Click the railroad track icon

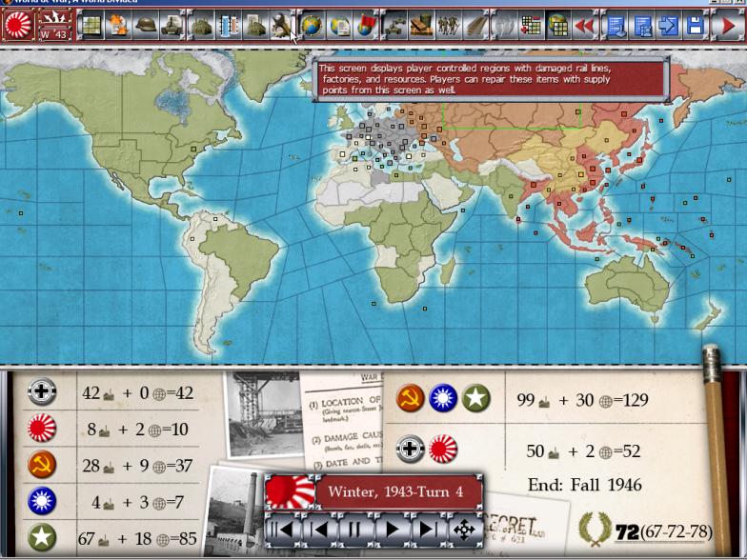475,25
